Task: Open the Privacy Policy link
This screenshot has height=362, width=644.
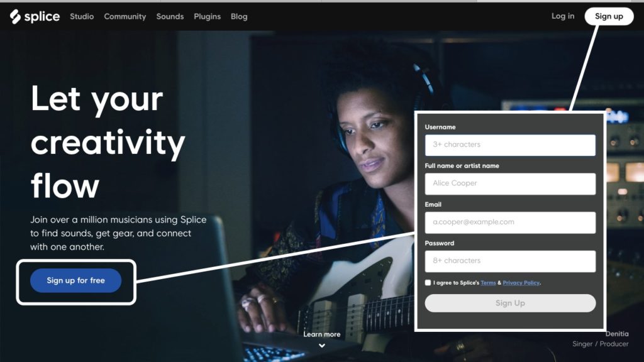Action: (x=521, y=283)
